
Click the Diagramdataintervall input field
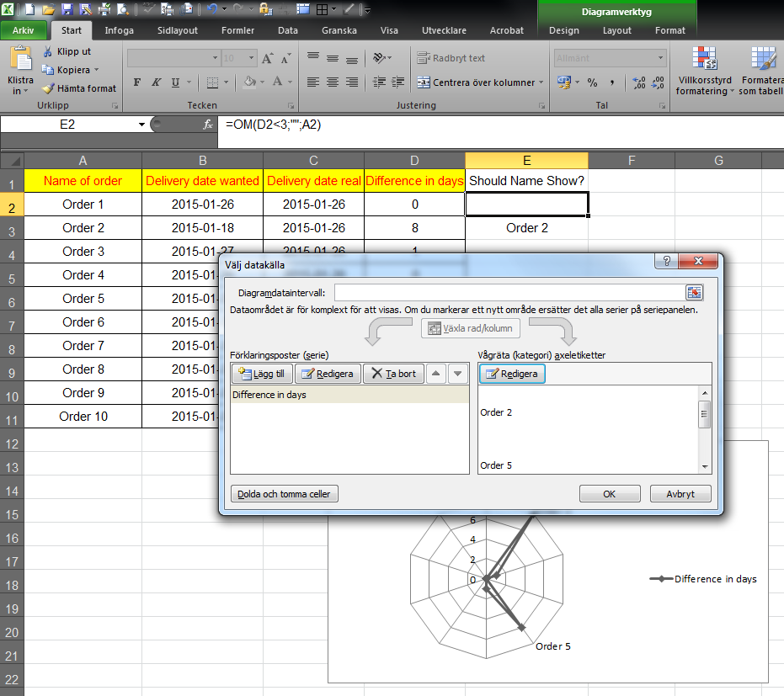click(510, 292)
